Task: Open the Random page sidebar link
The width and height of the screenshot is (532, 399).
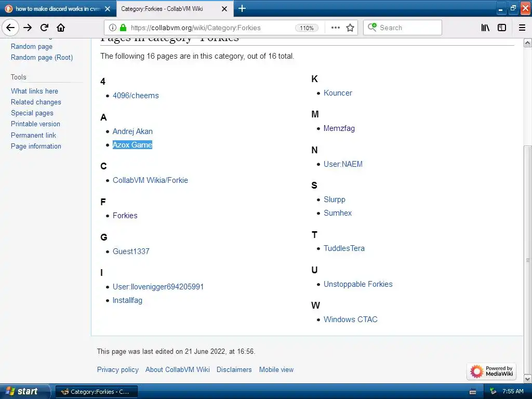Action: 32,46
